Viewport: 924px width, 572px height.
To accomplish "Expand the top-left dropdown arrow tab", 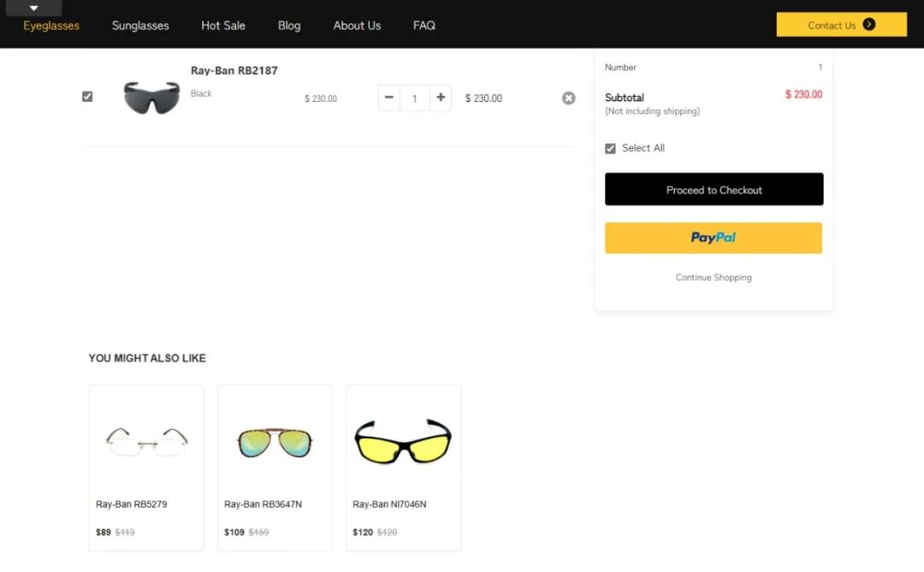I will (x=33, y=9).
